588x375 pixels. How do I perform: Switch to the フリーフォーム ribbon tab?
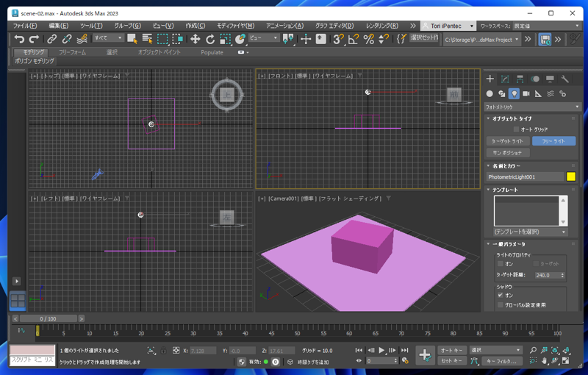72,53
